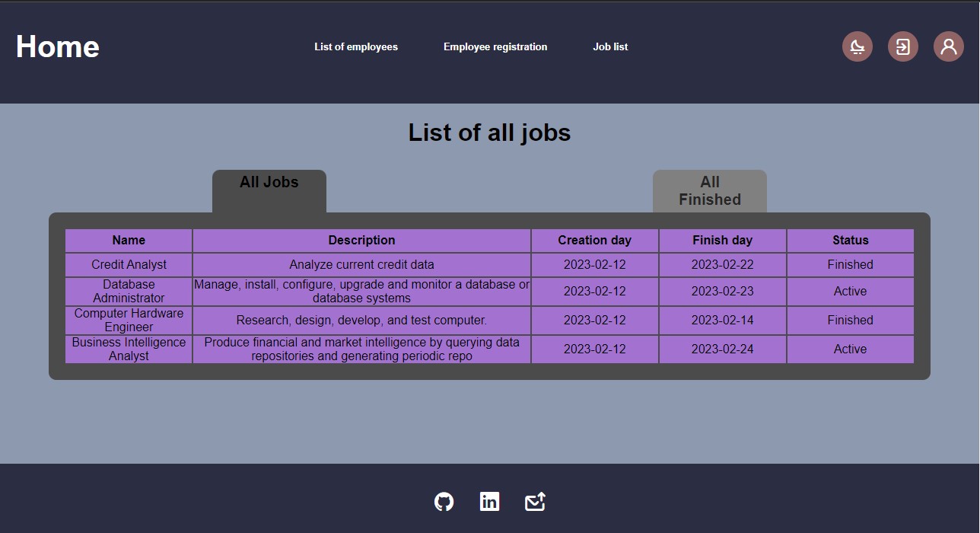This screenshot has width=980, height=533.
Task: Click the Creation day column header
Action: (594, 240)
